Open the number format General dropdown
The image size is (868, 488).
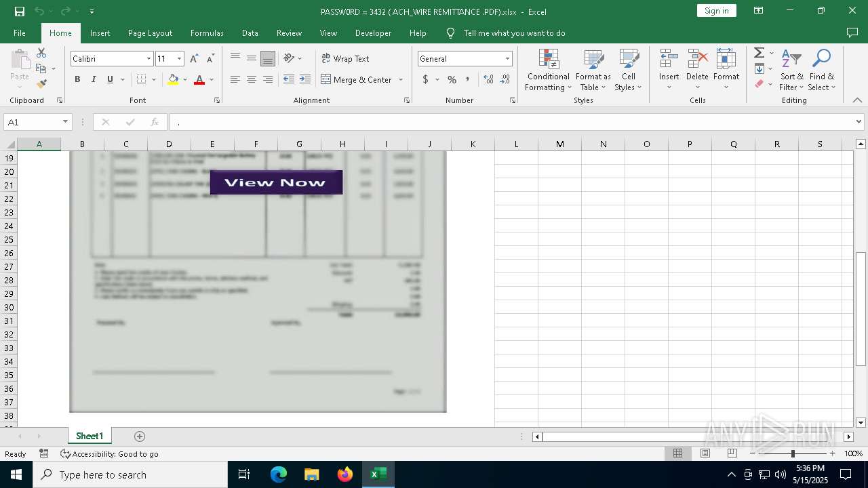[507, 59]
